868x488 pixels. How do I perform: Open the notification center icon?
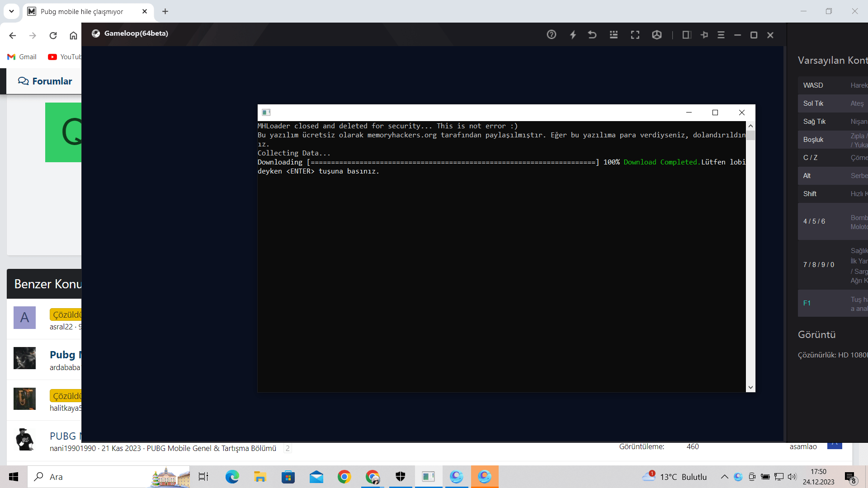[x=850, y=477]
